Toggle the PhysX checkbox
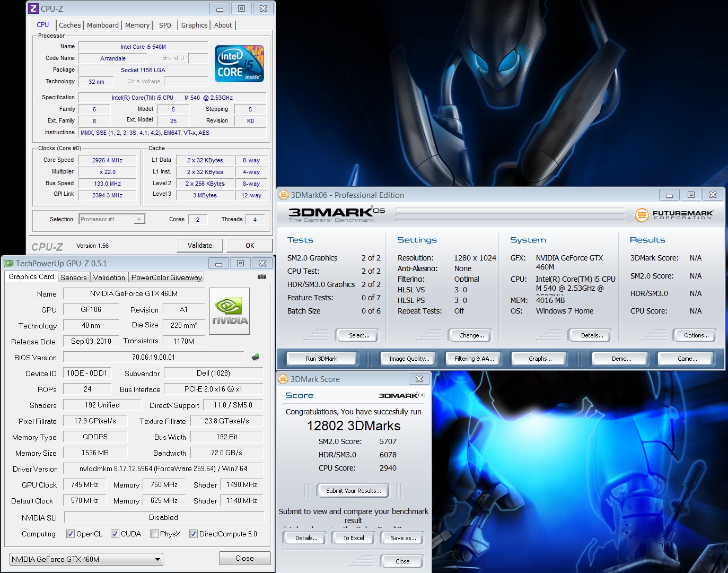This screenshot has width=728, height=573. pyautogui.click(x=154, y=534)
